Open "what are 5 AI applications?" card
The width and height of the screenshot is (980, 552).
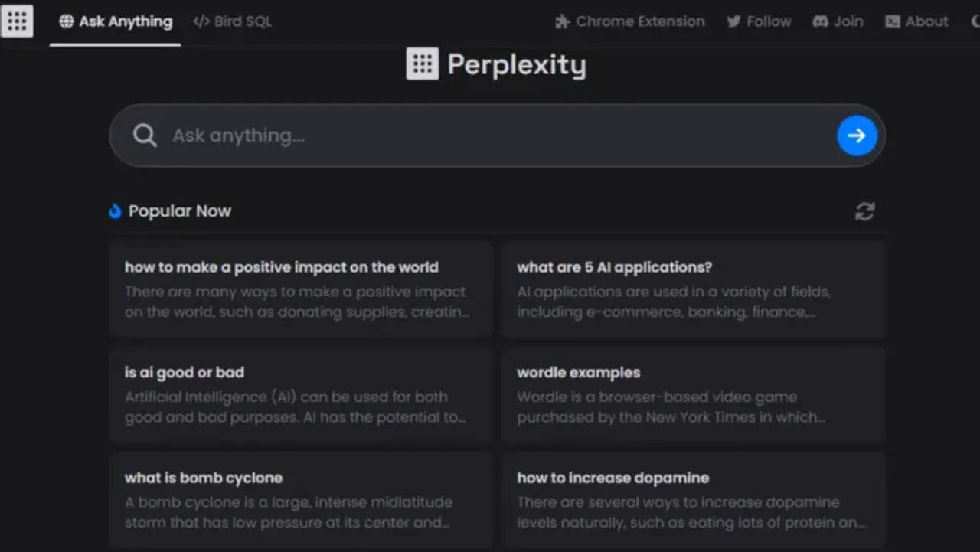click(x=693, y=289)
